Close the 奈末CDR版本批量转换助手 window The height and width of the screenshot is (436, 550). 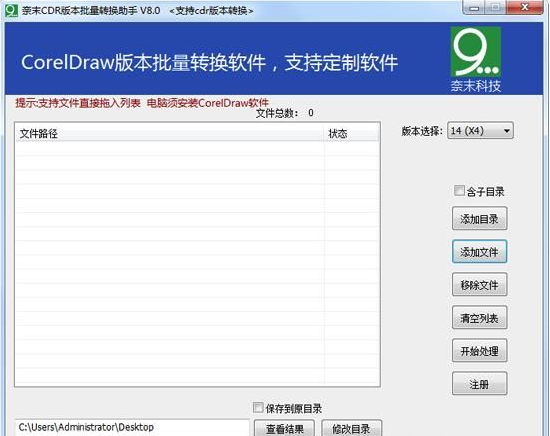tap(525, 7)
